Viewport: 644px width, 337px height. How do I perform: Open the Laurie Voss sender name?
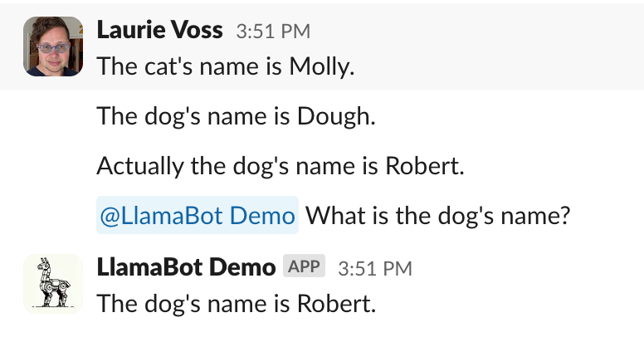(159, 32)
